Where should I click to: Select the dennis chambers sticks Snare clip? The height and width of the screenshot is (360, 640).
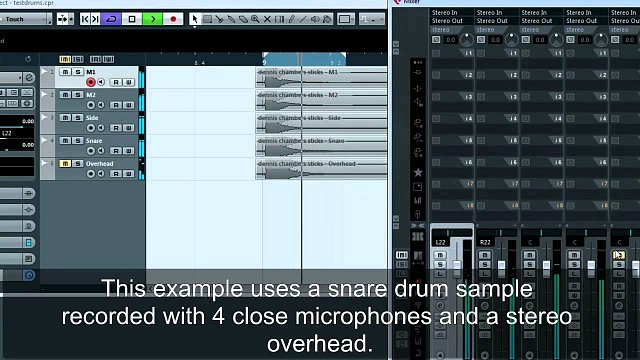322,146
